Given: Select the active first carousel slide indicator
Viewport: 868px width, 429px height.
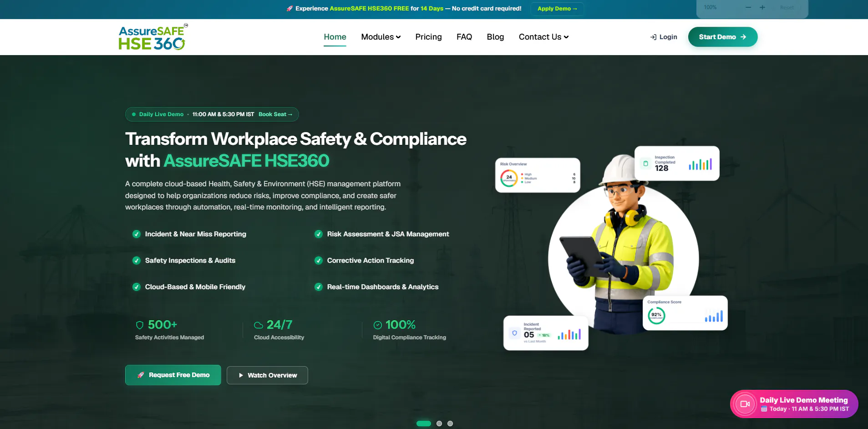Looking at the screenshot, I should tap(424, 424).
